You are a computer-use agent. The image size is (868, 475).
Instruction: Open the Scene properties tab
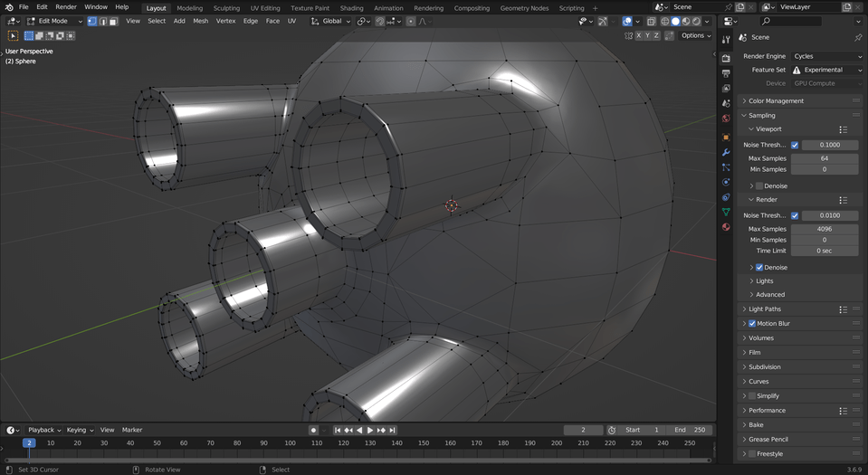[726, 103]
